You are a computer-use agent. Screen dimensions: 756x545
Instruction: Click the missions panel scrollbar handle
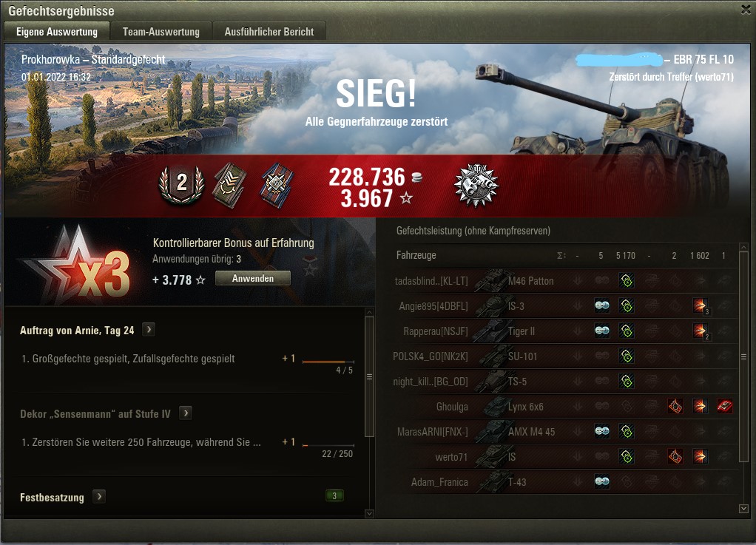click(x=369, y=376)
